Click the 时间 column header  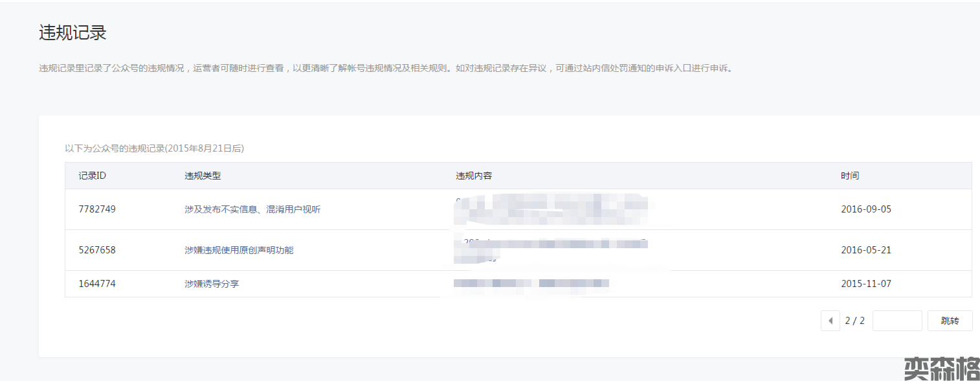pyautogui.click(x=850, y=176)
